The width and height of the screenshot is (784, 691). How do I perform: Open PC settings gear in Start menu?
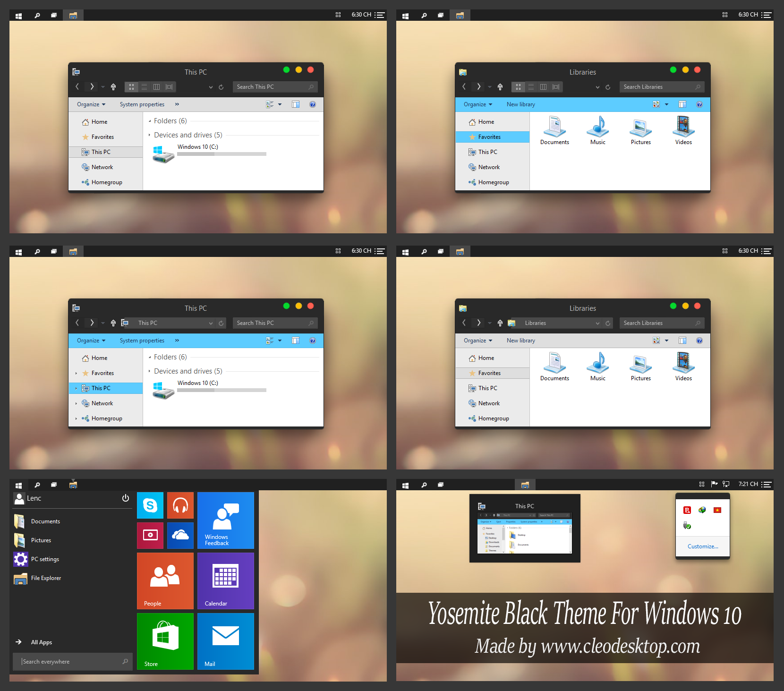point(21,559)
